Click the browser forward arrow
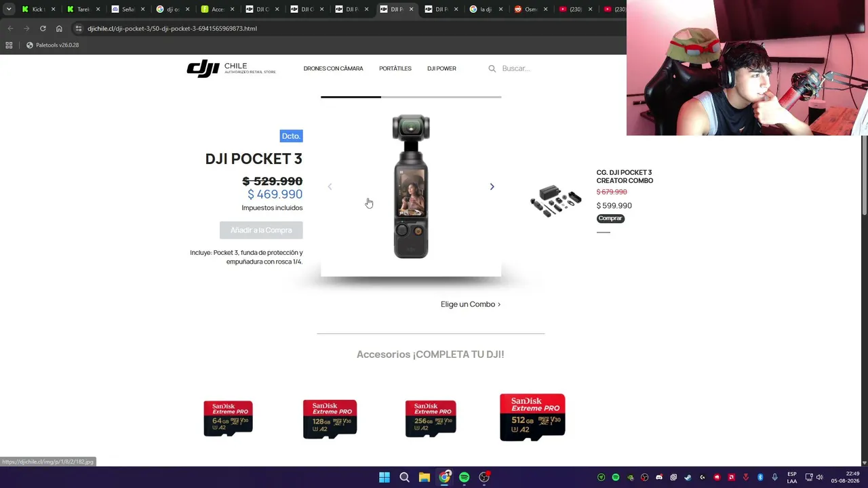The width and height of the screenshot is (868, 488). [x=26, y=28]
